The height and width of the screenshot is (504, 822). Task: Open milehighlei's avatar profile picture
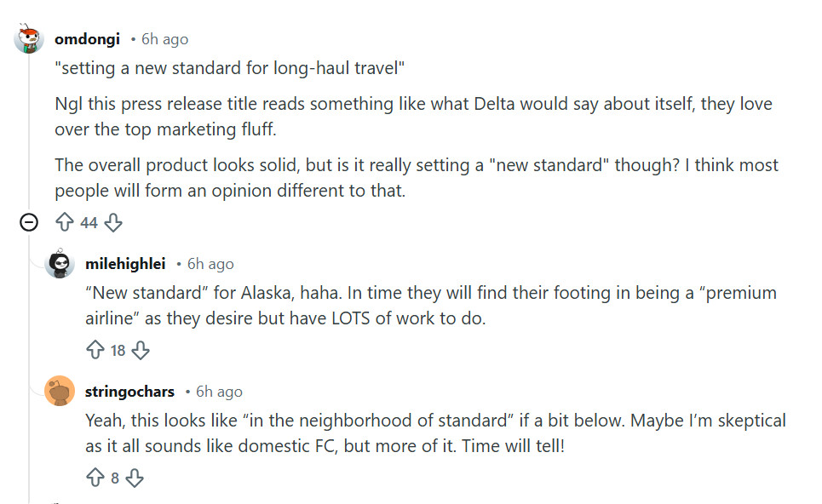pyautogui.click(x=60, y=264)
